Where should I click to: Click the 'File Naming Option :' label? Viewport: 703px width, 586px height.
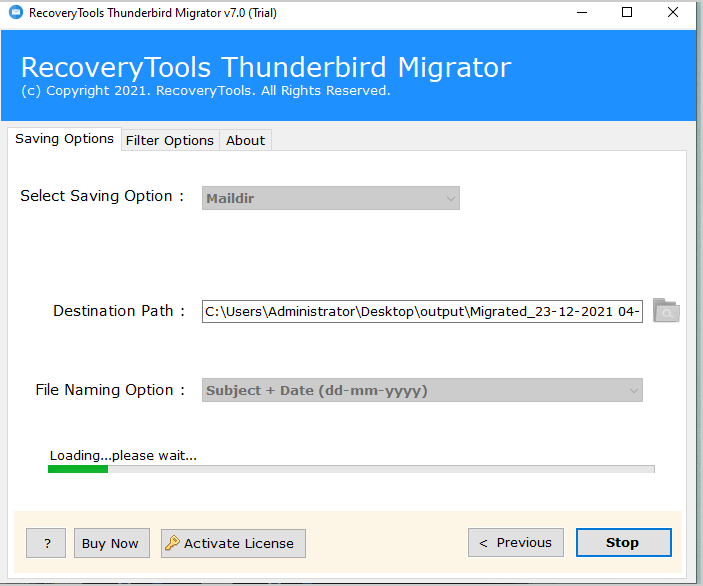[110, 390]
